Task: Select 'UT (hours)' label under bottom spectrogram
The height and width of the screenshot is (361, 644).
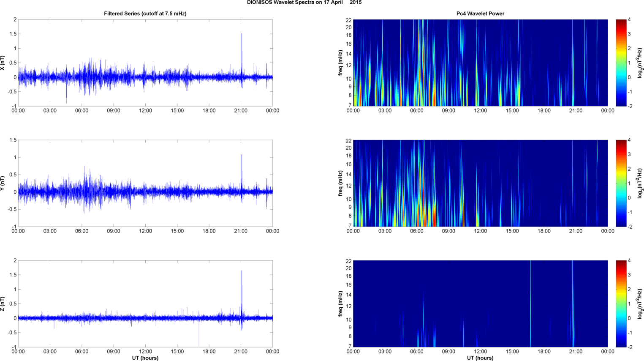Action: [x=480, y=358]
